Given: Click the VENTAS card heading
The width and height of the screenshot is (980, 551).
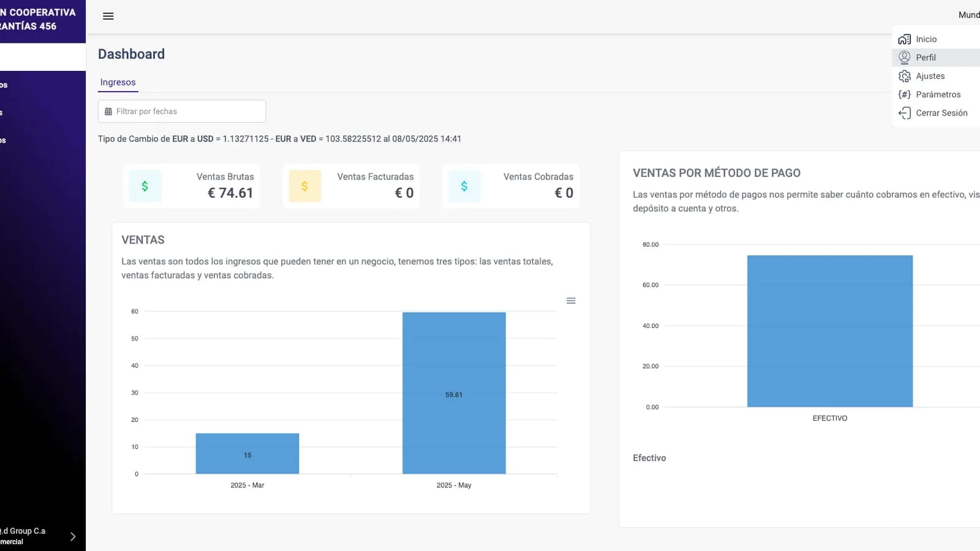Looking at the screenshot, I should click(143, 240).
